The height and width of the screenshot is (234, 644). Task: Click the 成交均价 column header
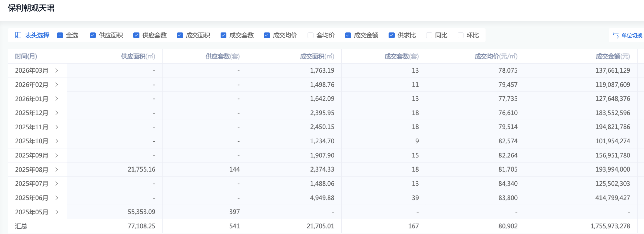point(496,56)
